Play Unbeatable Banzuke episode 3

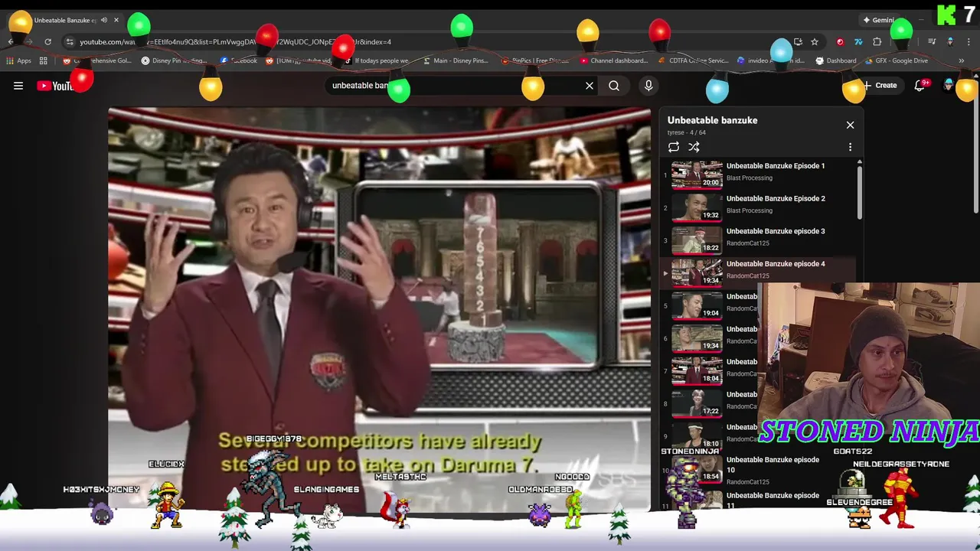(x=776, y=231)
